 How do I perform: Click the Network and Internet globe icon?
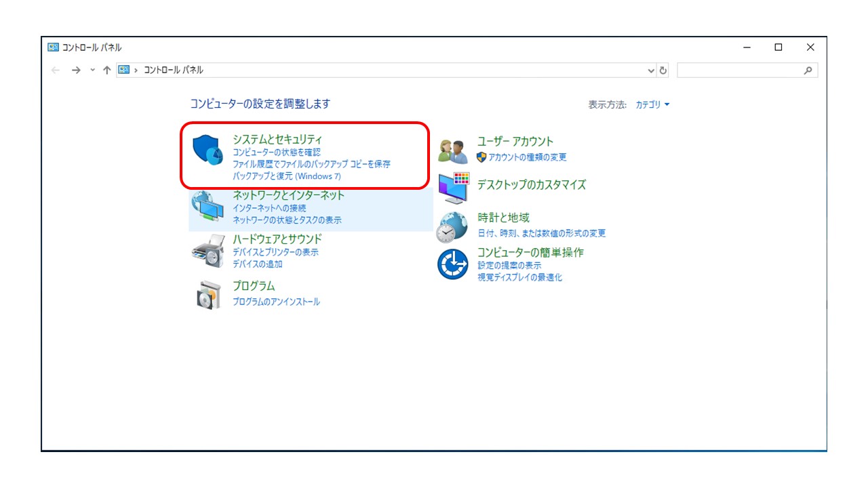point(208,207)
